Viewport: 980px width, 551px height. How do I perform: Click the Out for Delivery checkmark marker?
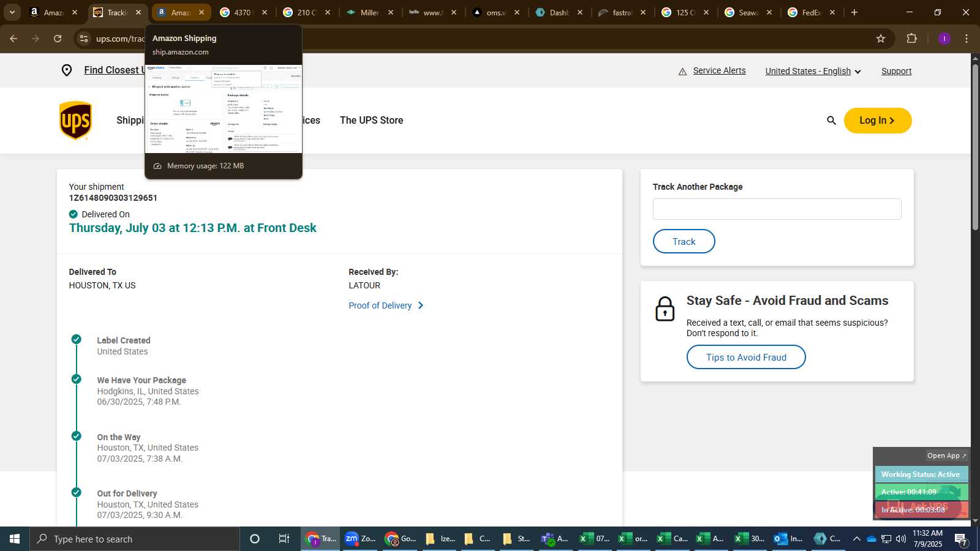coord(76,492)
